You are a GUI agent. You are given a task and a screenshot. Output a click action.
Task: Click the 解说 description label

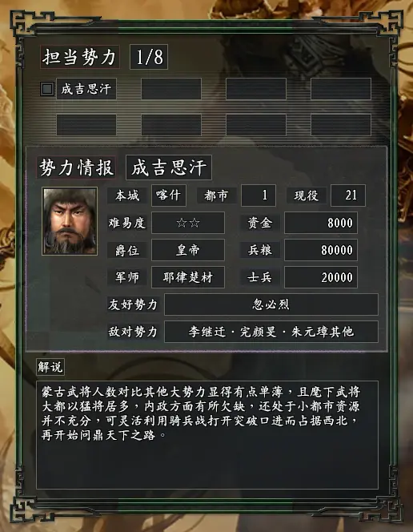click(50, 367)
